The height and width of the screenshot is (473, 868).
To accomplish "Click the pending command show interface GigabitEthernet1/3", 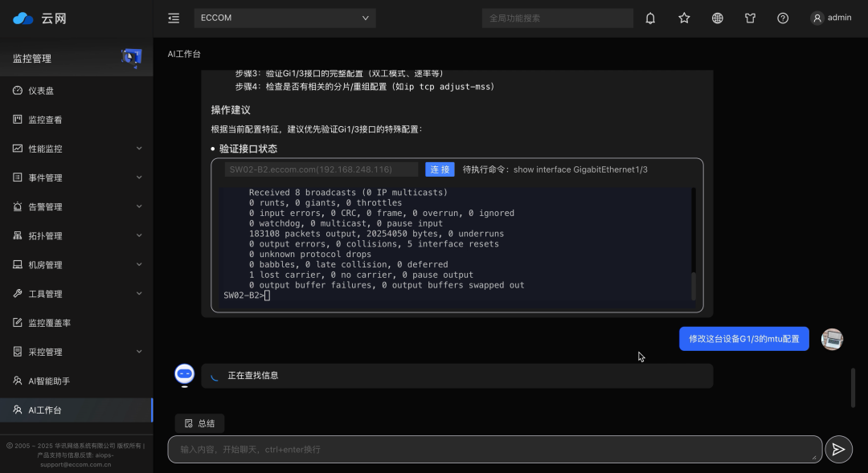I will pos(580,169).
